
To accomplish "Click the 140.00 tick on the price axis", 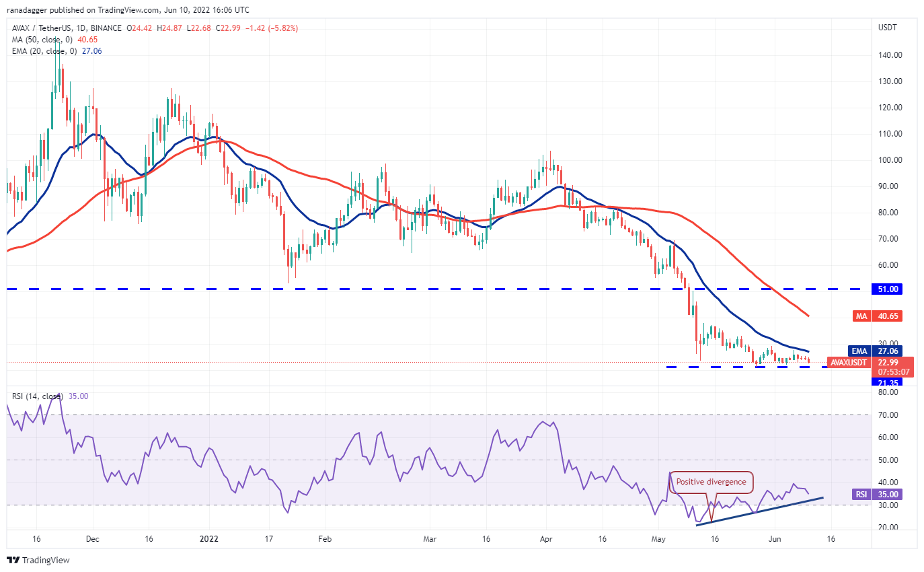I will [890, 55].
